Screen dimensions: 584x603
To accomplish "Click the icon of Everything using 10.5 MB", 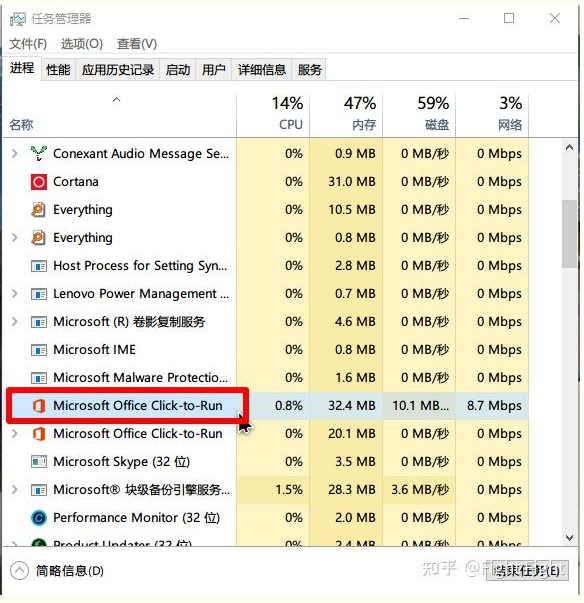I will [x=39, y=210].
